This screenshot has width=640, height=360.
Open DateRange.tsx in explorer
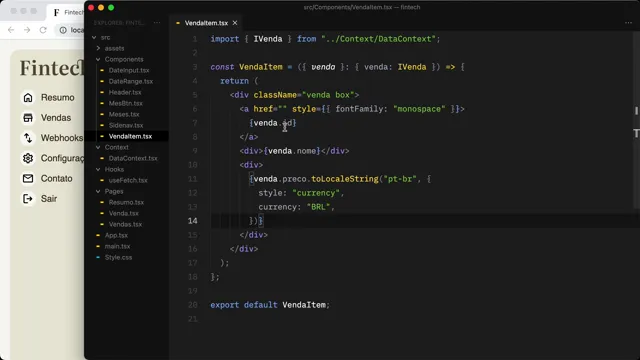pos(131,81)
